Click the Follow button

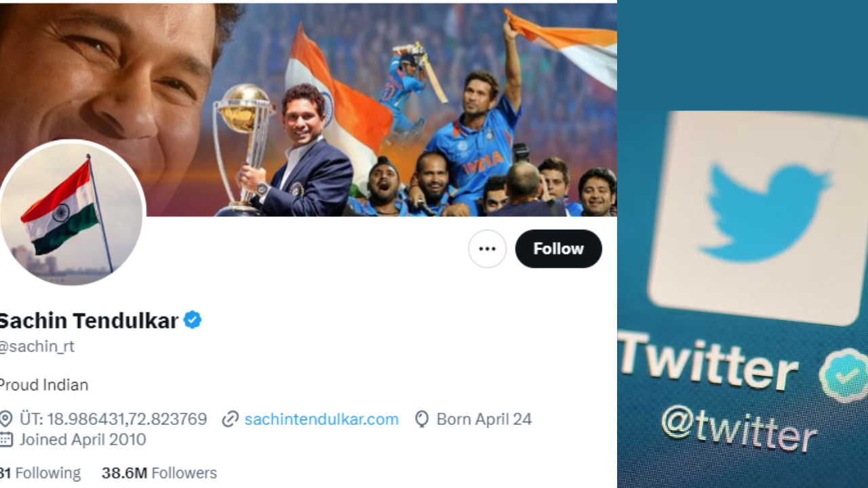558,249
